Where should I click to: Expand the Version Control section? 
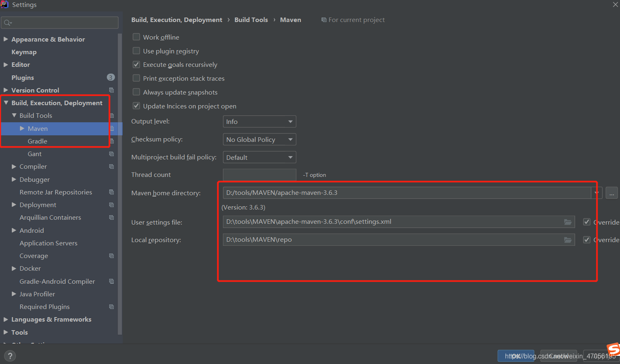tap(6, 90)
